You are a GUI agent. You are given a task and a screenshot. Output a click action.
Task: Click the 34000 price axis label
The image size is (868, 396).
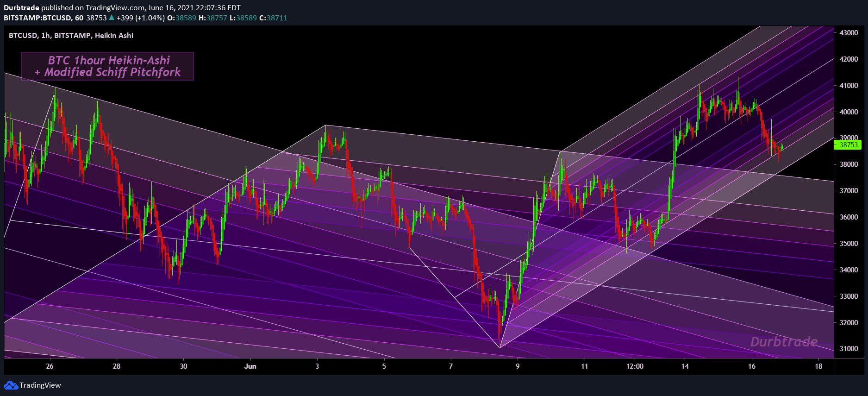pos(849,270)
